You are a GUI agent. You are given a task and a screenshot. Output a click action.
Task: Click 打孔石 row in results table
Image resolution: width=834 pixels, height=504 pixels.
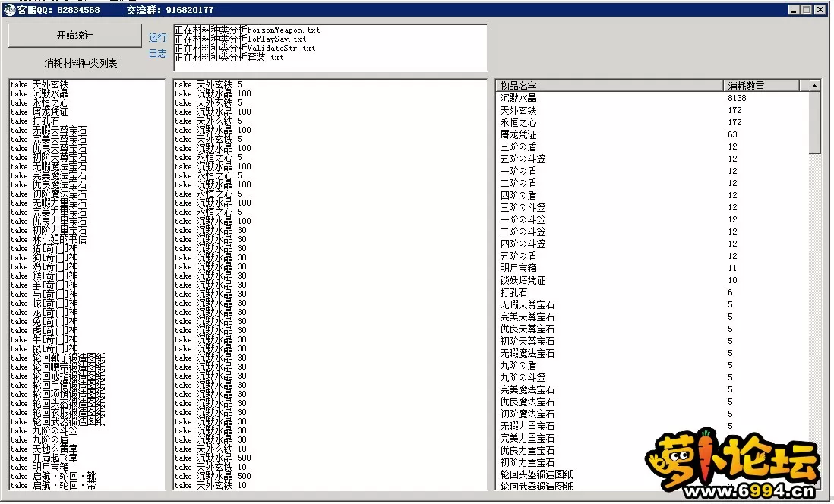pos(652,293)
